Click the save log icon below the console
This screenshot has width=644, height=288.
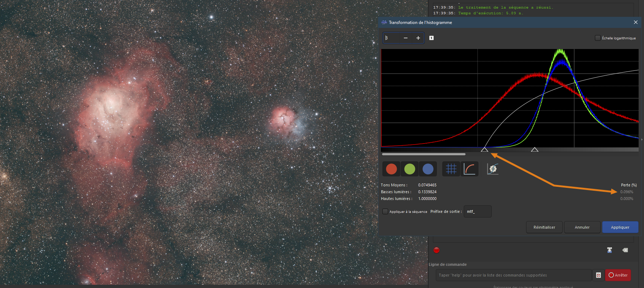pyautogui.click(x=610, y=250)
